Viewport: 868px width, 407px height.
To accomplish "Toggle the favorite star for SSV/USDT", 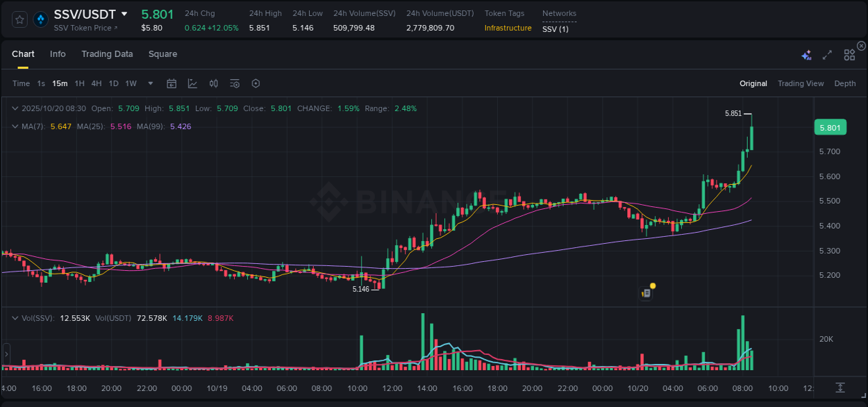I will 19,19.
